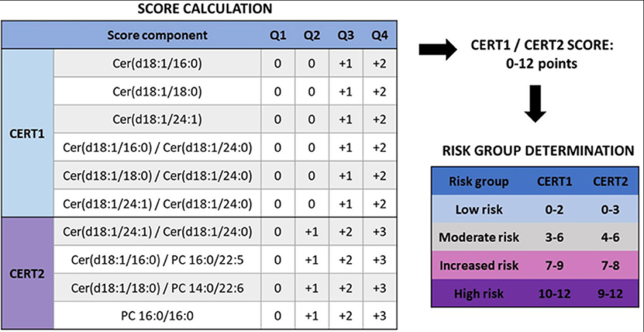Select the PC 16:0/16:0 row label

pyautogui.click(x=157, y=316)
